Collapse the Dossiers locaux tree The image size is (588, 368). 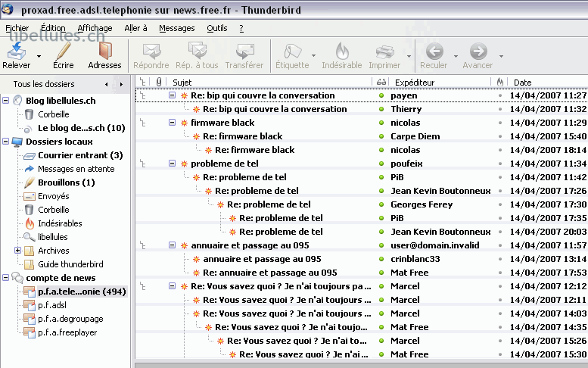pos(5,141)
